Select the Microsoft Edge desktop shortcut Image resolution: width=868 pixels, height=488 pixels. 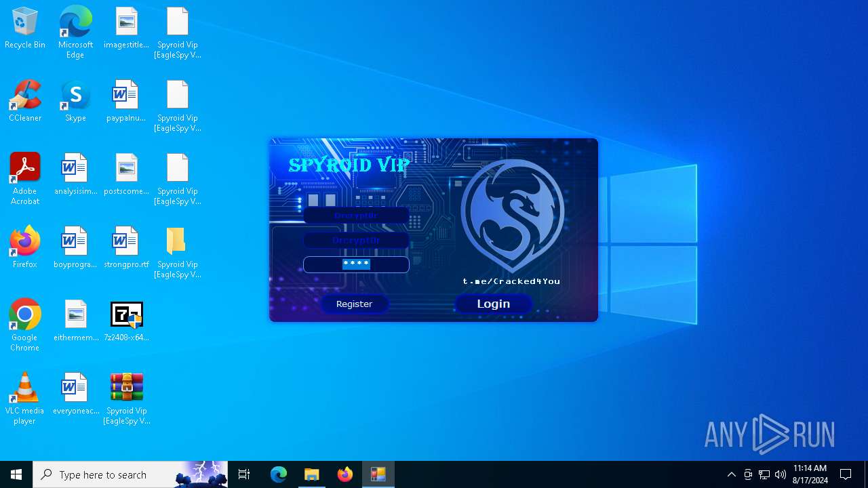pyautogui.click(x=75, y=33)
